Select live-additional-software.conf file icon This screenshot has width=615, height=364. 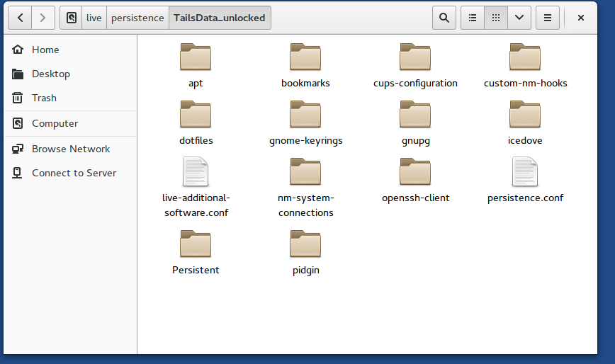pos(196,171)
